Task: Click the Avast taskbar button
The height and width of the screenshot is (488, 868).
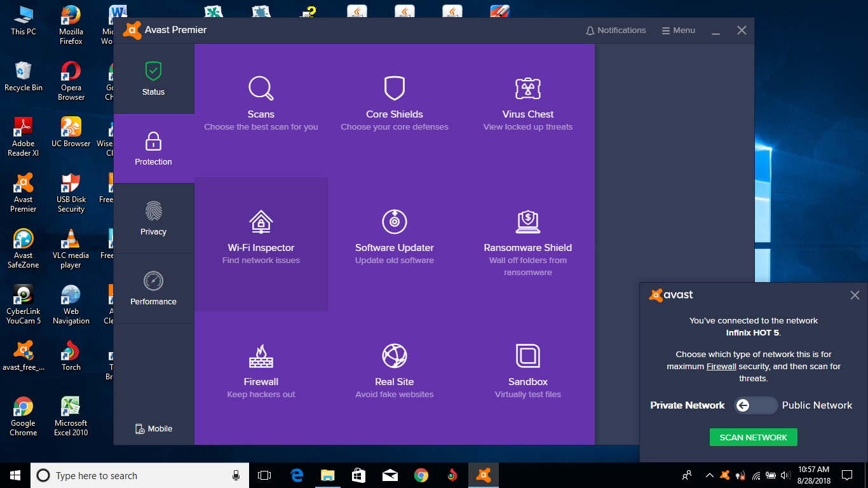Action: pos(484,475)
